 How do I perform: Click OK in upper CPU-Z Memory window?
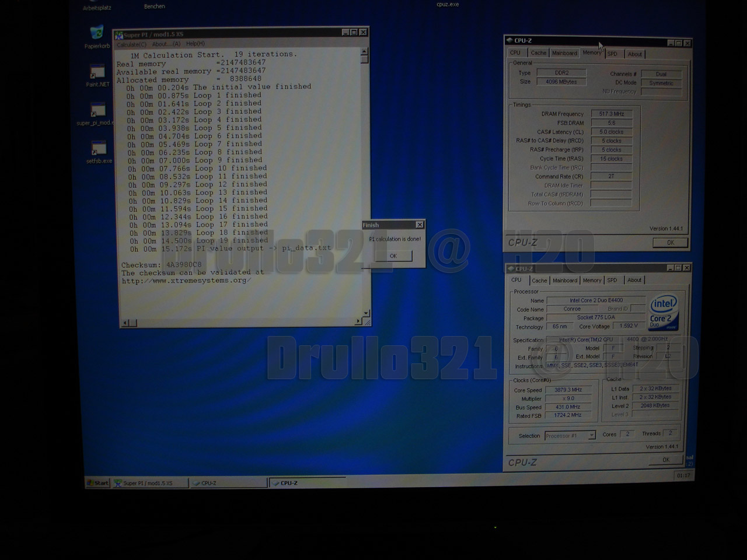[670, 243]
